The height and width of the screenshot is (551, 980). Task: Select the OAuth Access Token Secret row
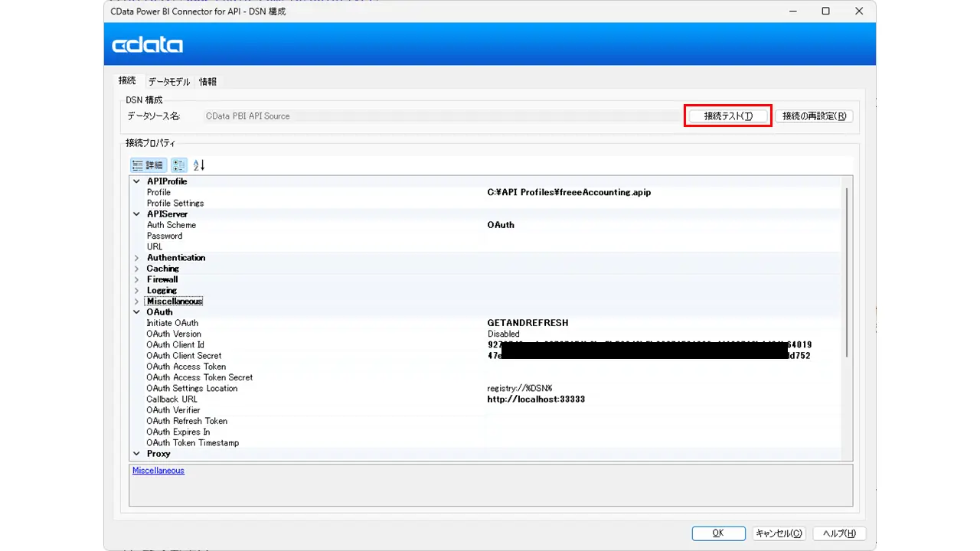[486, 378]
